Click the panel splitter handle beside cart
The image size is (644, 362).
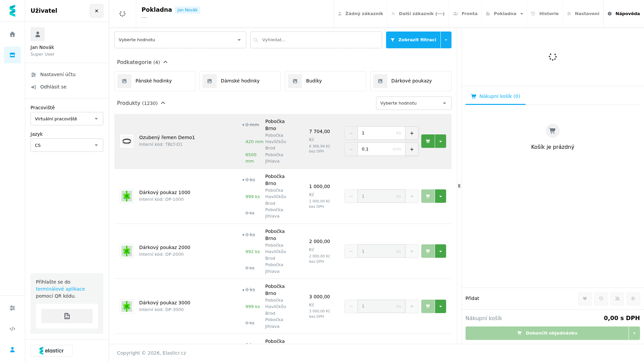click(459, 186)
